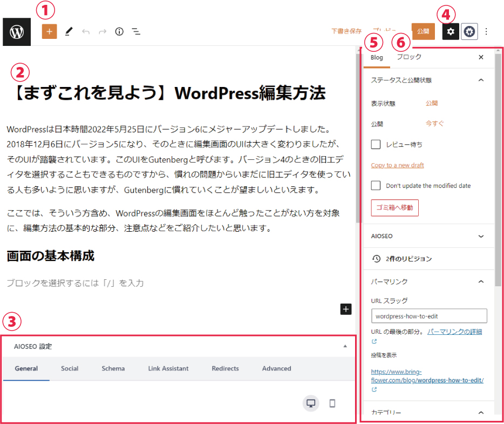Click external link icon after パーマリンクの詳細
The width and height of the screenshot is (504, 424).
tap(374, 341)
